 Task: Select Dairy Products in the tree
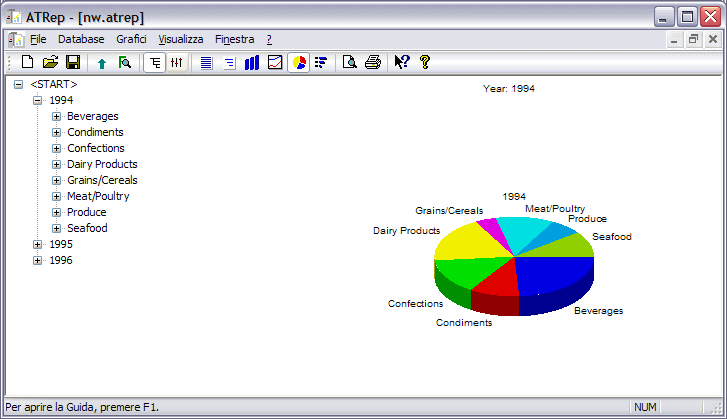tap(102, 164)
